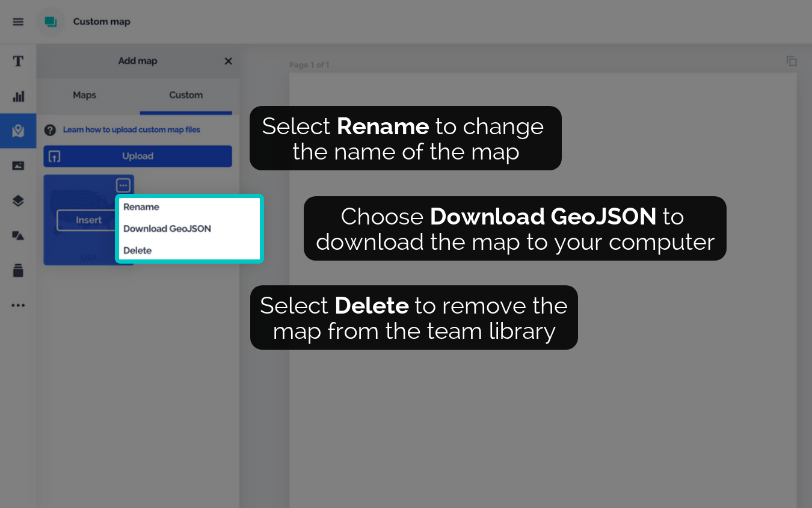Switch to the Maps tab

pyautogui.click(x=84, y=95)
